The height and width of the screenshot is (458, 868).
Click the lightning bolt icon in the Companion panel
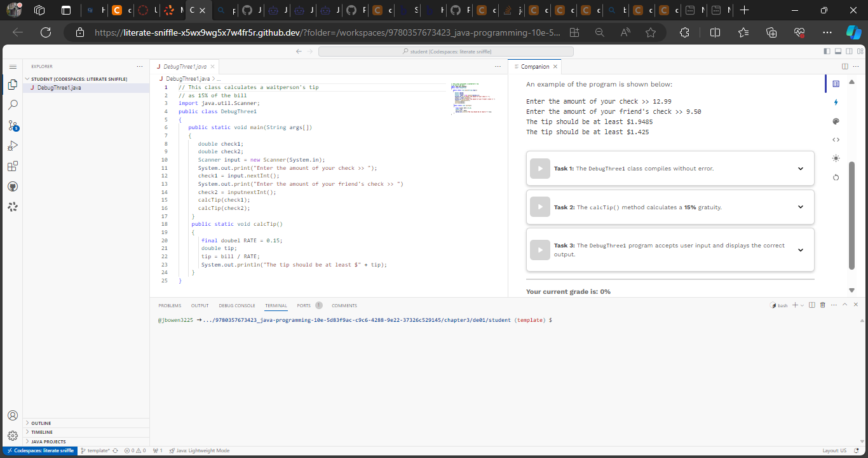tap(836, 102)
